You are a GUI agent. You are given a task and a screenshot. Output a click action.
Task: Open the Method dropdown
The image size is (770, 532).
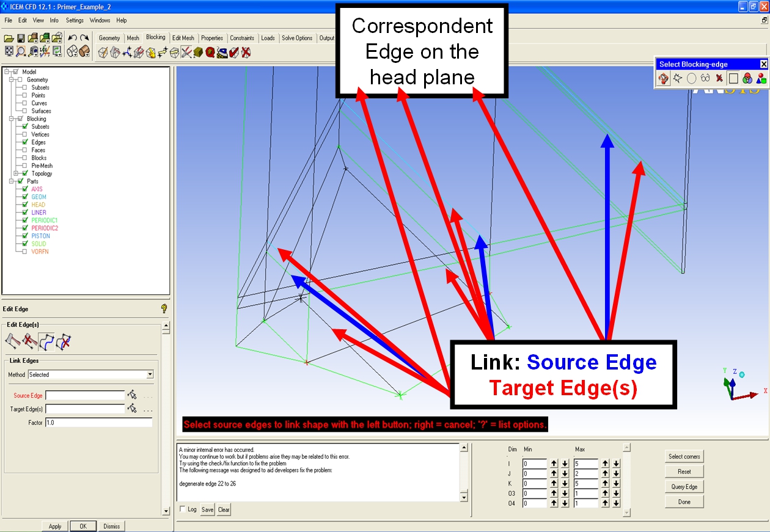pyautogui.click(x=150, y=374)
